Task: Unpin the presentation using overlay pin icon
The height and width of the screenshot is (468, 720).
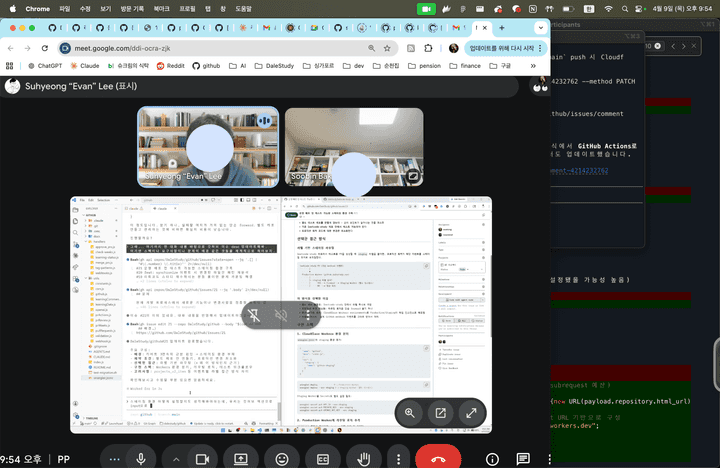Action: tap(253, 315)
